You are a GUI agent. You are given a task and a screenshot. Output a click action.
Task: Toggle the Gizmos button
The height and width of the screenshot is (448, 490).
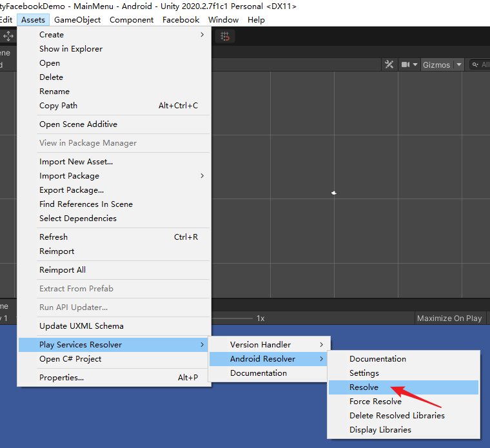(436, 64)
